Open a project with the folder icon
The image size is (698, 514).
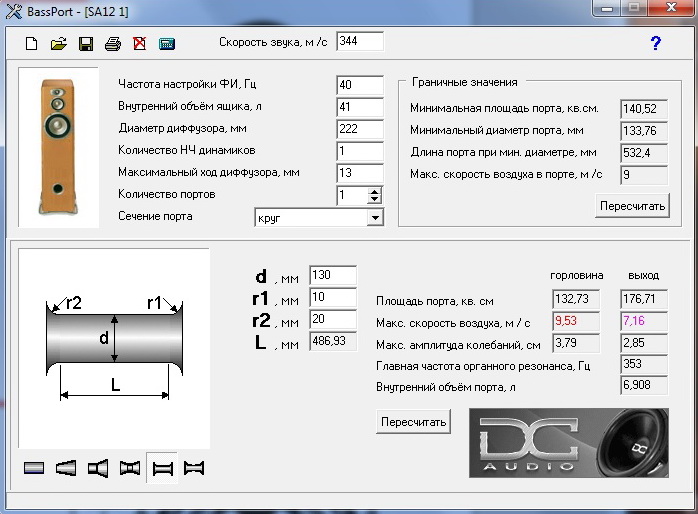tap(59, 44)
